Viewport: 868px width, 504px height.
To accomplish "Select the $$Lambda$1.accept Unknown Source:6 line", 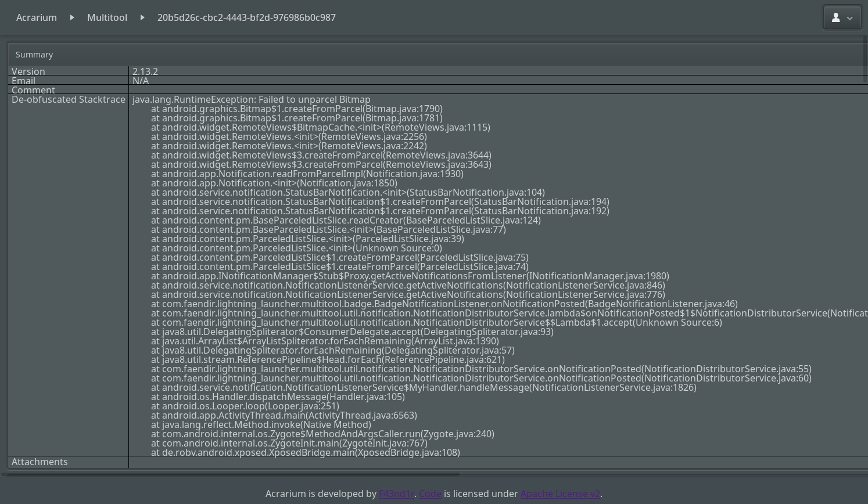I will click(x=436, y=322).
